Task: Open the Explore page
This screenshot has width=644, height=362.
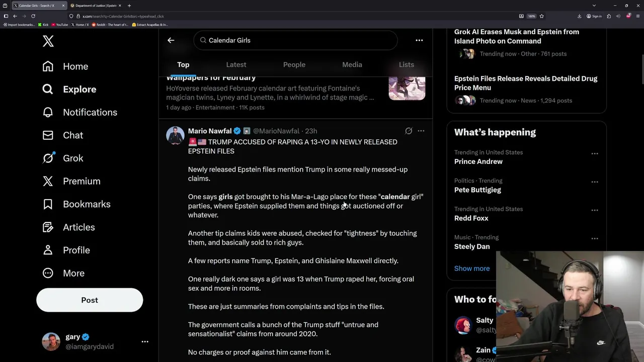Action: coord(69,89)
